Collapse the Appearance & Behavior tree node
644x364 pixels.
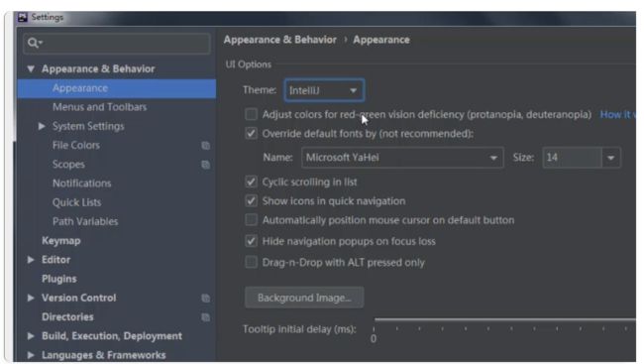(31, 68)
